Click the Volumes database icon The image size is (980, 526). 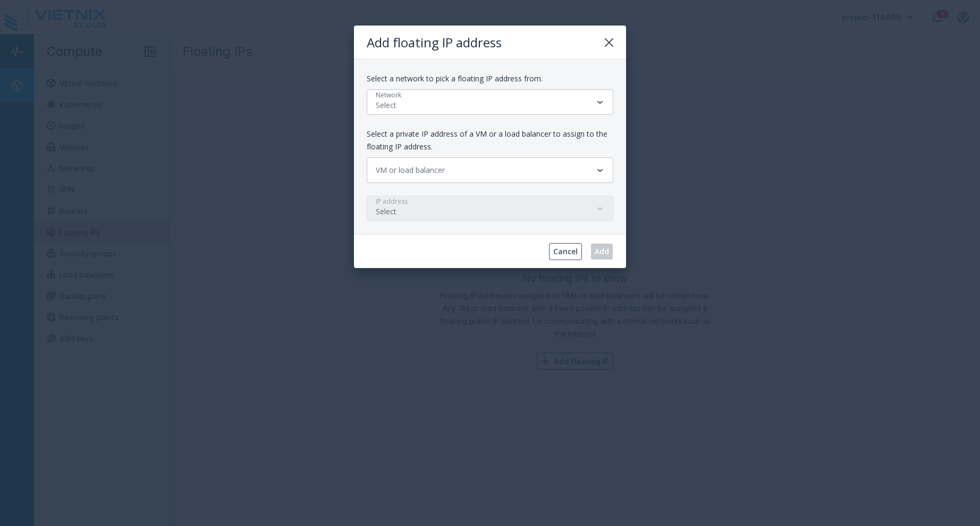(x=51, y=147)
